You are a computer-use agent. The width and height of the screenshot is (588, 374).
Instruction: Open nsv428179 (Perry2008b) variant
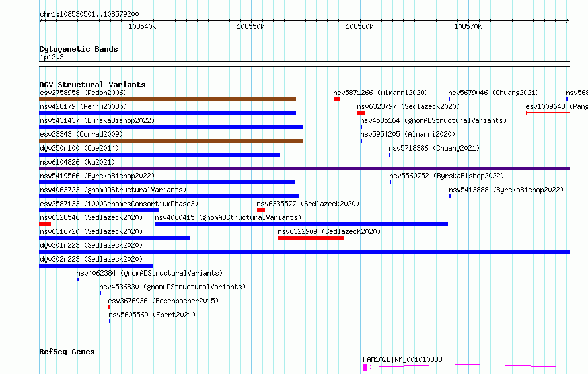pyautogui.click(x=83, y=106)
